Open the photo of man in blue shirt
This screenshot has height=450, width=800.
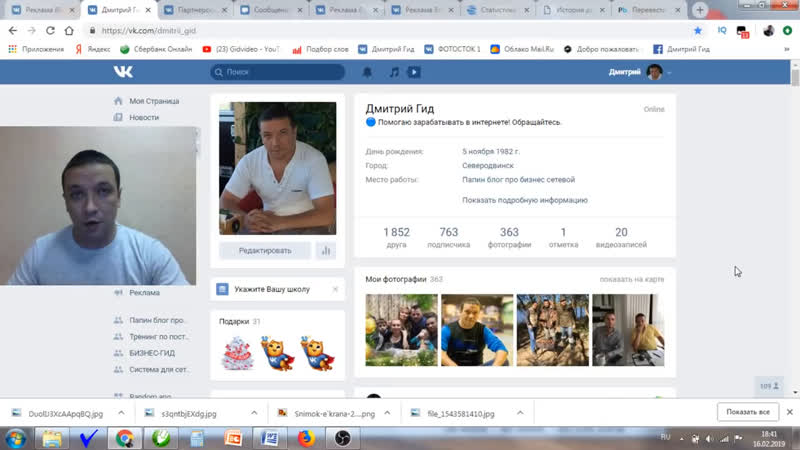(x=477, y=330)
